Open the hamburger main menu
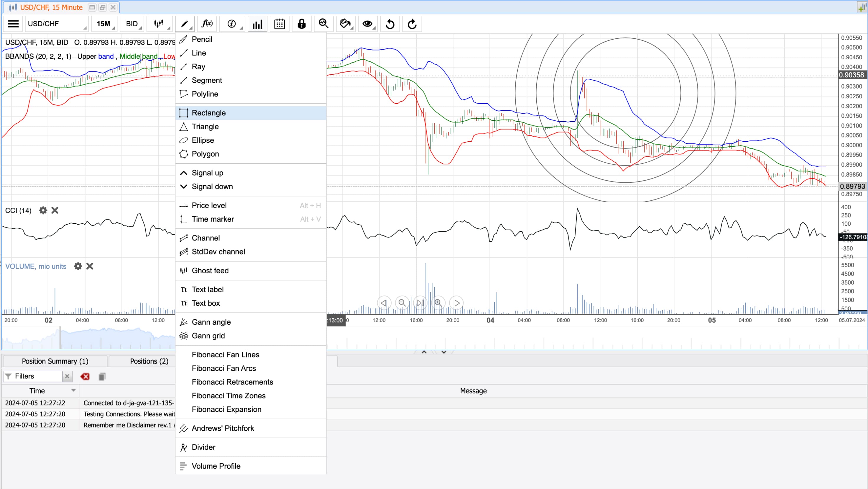 (13, 24)
